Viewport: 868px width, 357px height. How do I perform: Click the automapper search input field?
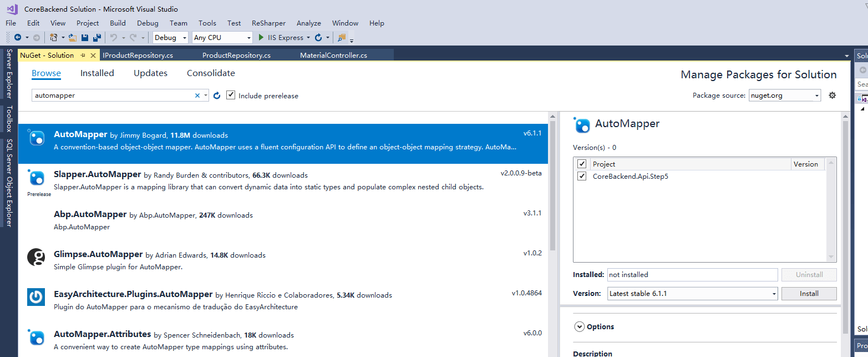point(113,95)
